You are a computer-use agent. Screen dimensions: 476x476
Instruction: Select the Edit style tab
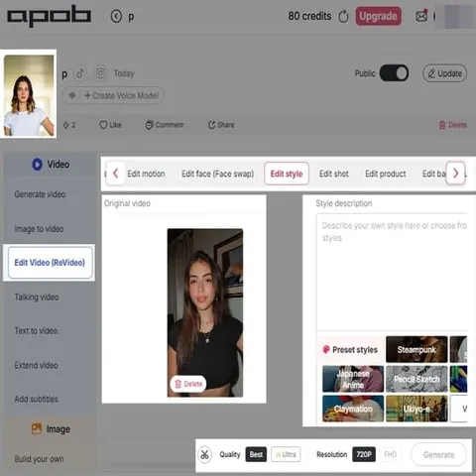[287, 174]
